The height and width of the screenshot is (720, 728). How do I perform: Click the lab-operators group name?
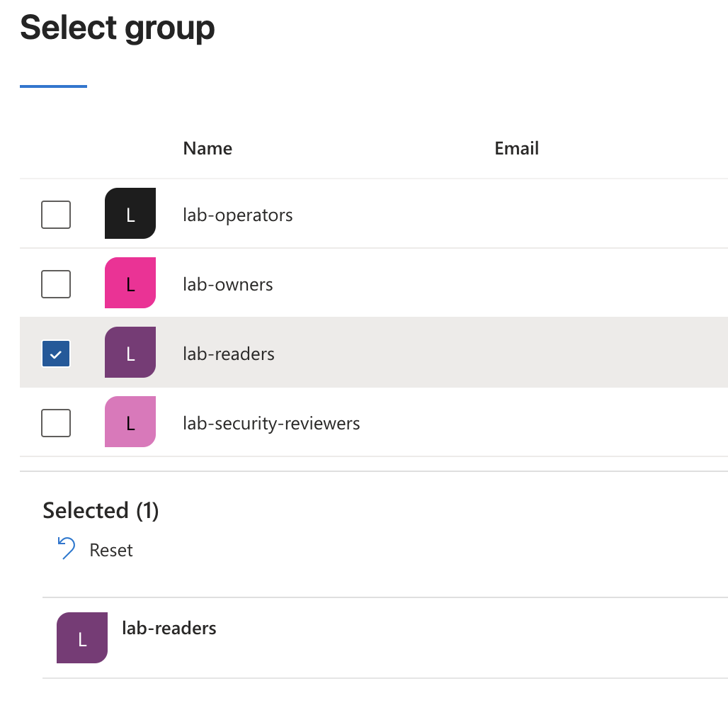[x=238, y=215]
